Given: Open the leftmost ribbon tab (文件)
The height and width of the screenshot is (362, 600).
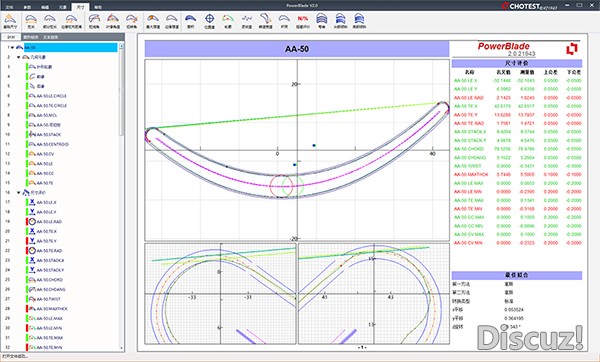Looking at the screenshot, I should [x=9, y=7].
